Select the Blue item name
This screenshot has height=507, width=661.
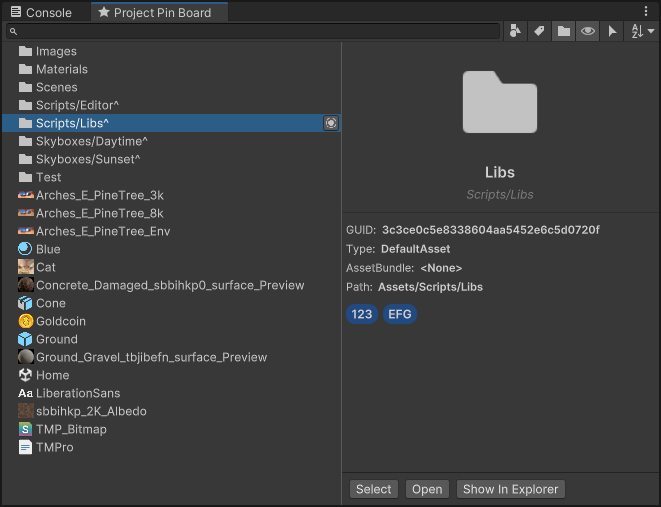[x=48, y=249]
